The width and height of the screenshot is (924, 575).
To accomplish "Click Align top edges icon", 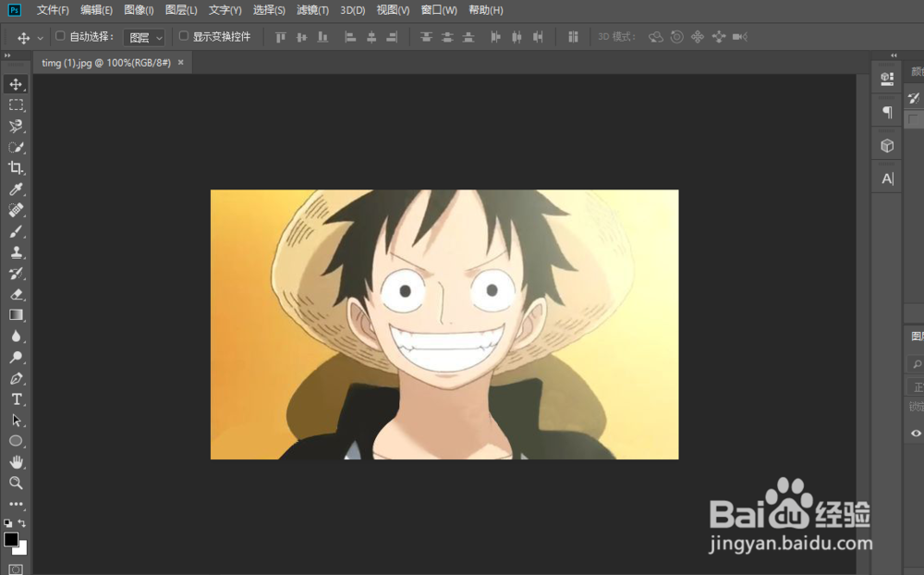I will click(x=281, y=37).
